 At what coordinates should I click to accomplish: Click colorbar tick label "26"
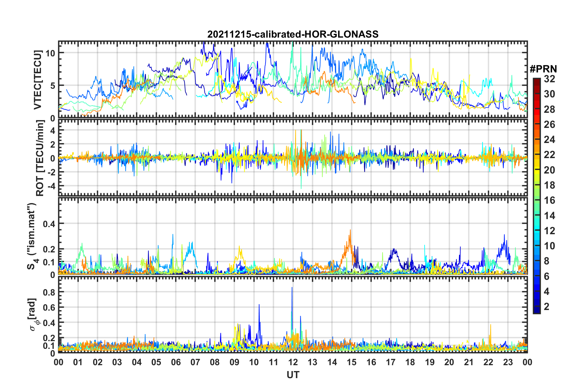[x=549, y=125]
